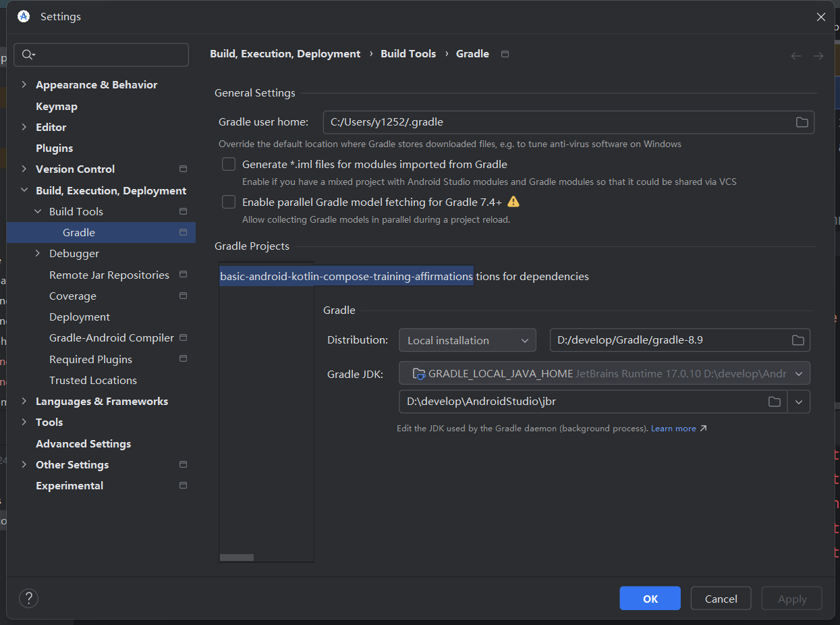
Task: Click the OK button
Action: click(650, 599)
